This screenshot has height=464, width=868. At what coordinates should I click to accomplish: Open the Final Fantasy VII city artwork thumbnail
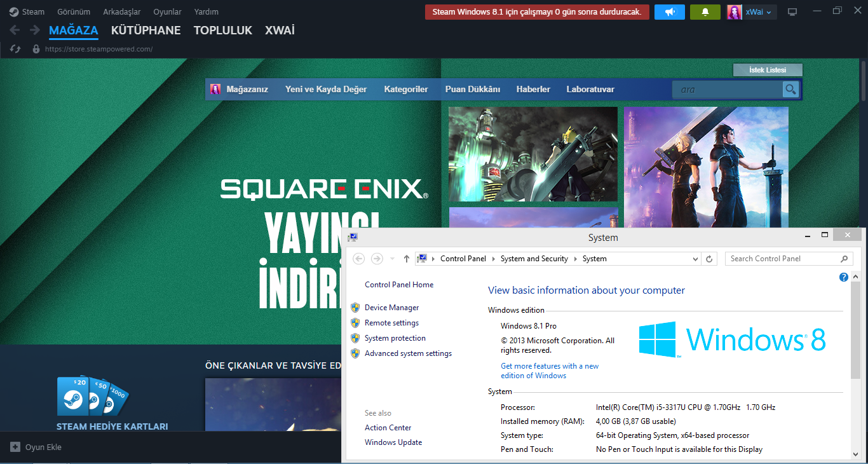click(x=533, y=154)
